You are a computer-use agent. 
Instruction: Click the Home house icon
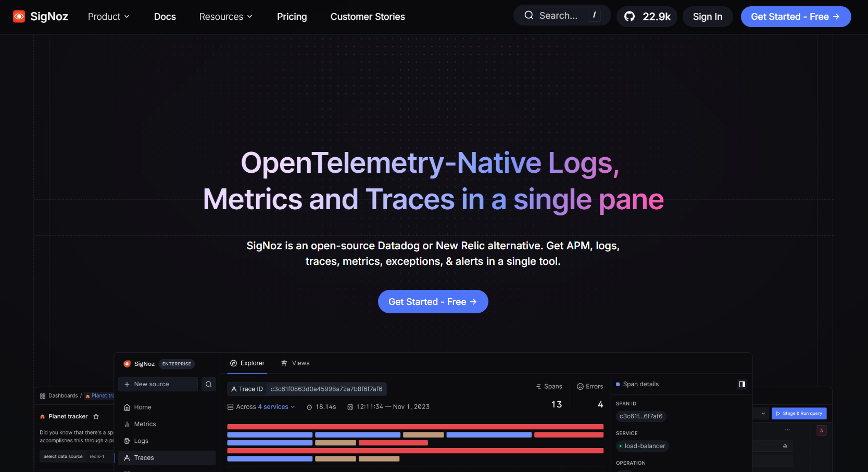click(127, 407)
